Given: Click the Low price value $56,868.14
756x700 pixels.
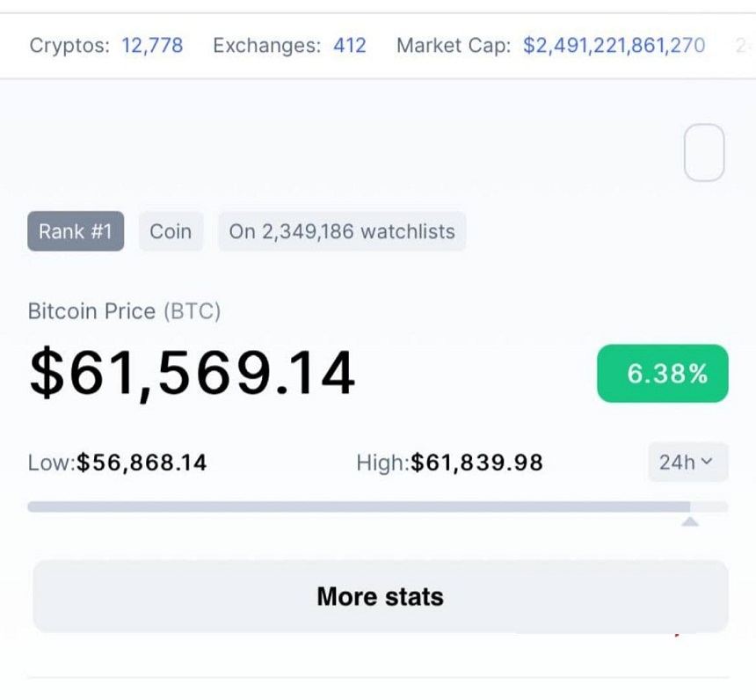Looking at the screenshot, I should click(142, 463).
